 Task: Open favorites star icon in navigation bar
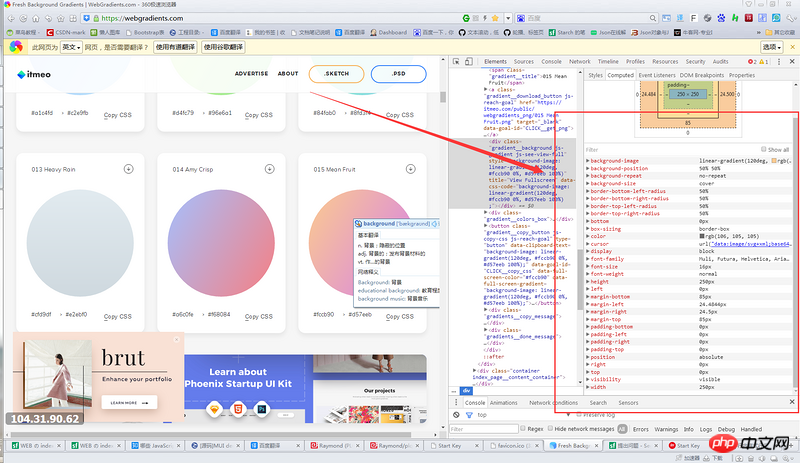61,18
